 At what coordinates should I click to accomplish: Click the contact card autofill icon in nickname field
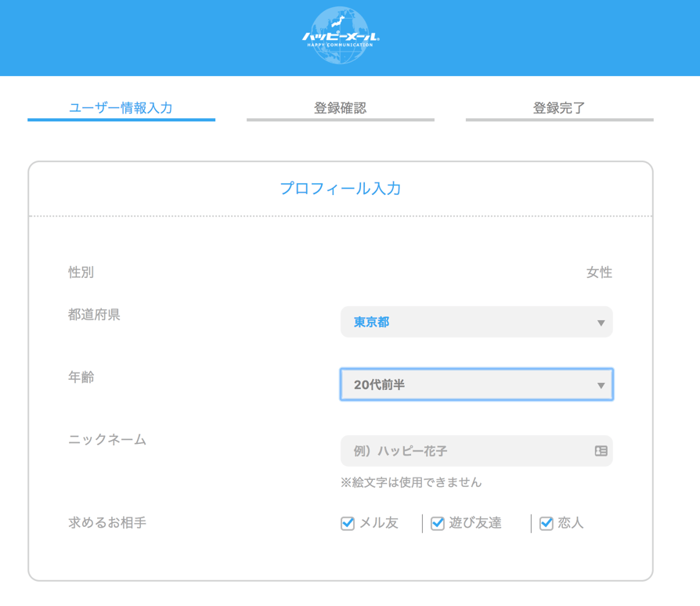pos(601,451)
